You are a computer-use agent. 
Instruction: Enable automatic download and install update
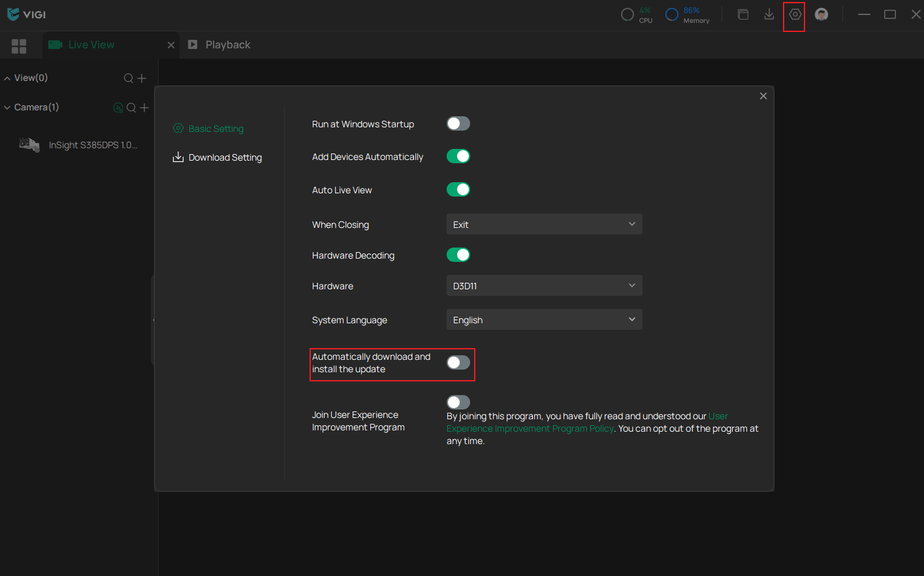[458, 362]
